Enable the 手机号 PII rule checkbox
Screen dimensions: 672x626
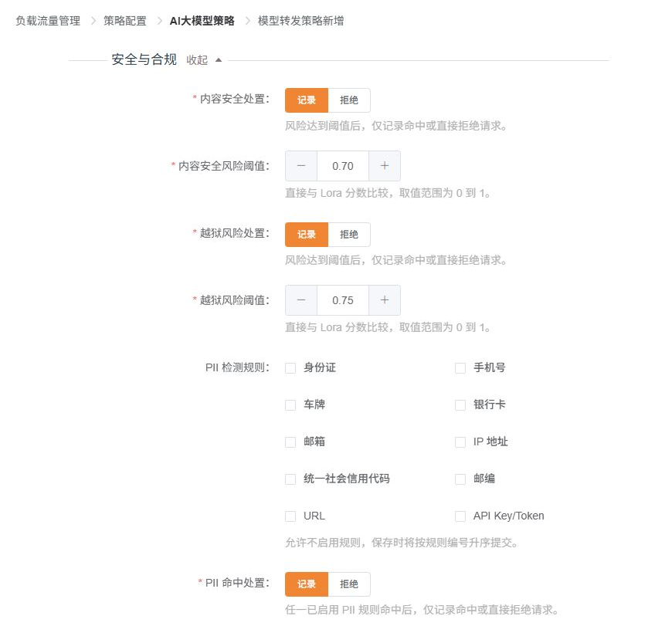pos(460,368)
